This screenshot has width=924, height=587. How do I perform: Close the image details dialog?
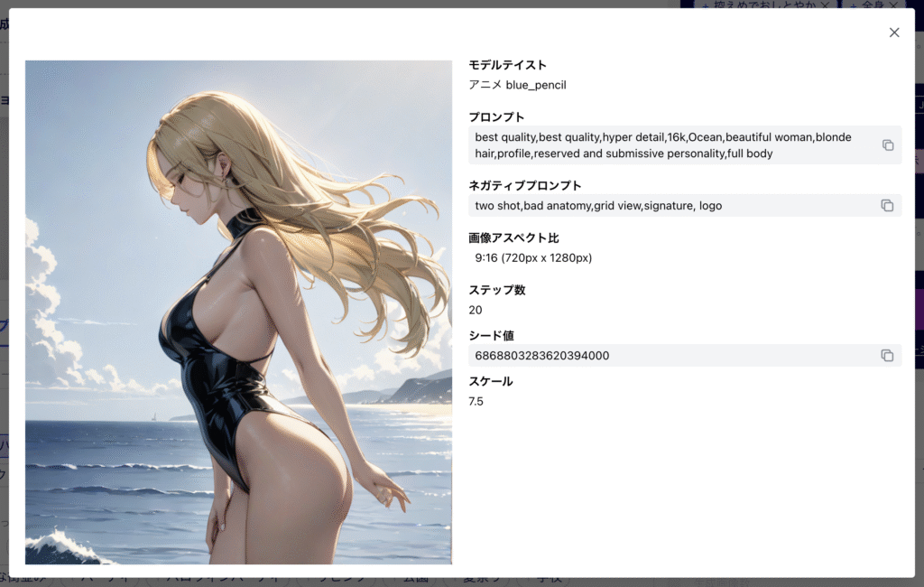894,33
